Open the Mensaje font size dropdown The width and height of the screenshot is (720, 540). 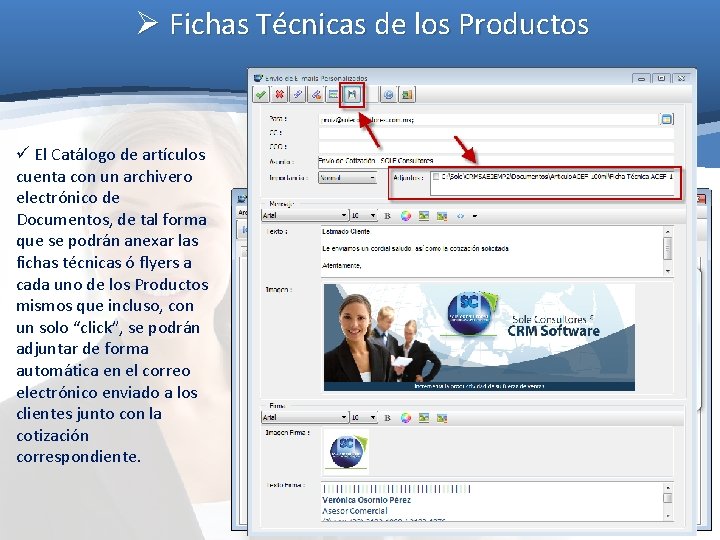364,215
